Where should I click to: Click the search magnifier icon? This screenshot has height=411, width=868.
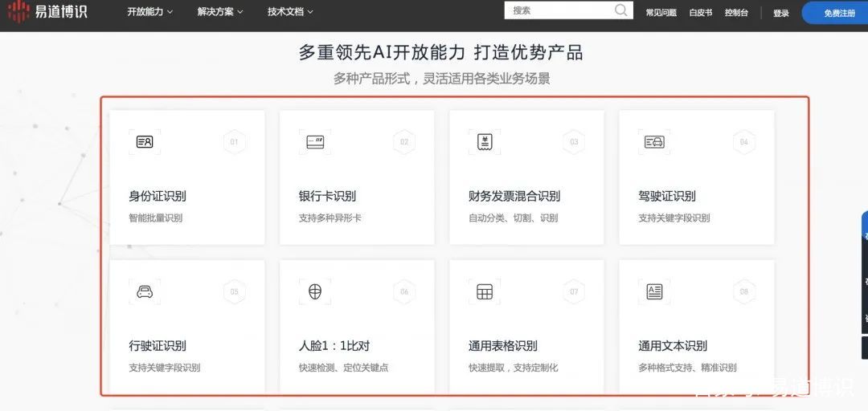(621, 10)
